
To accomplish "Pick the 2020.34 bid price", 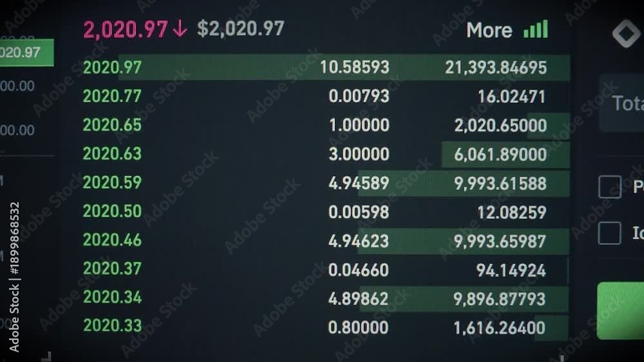I will tap(112, 297).
